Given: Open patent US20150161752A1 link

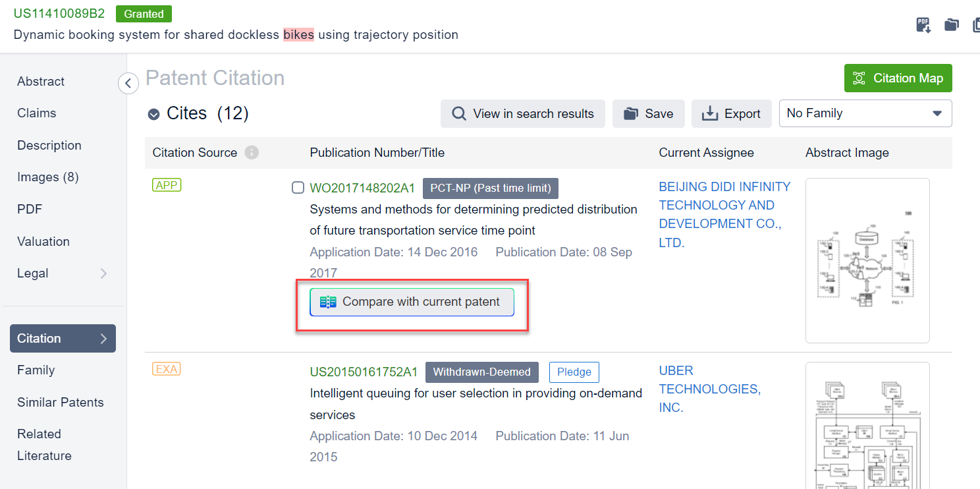Looking at the screenshot, I should tap(364, 372).
